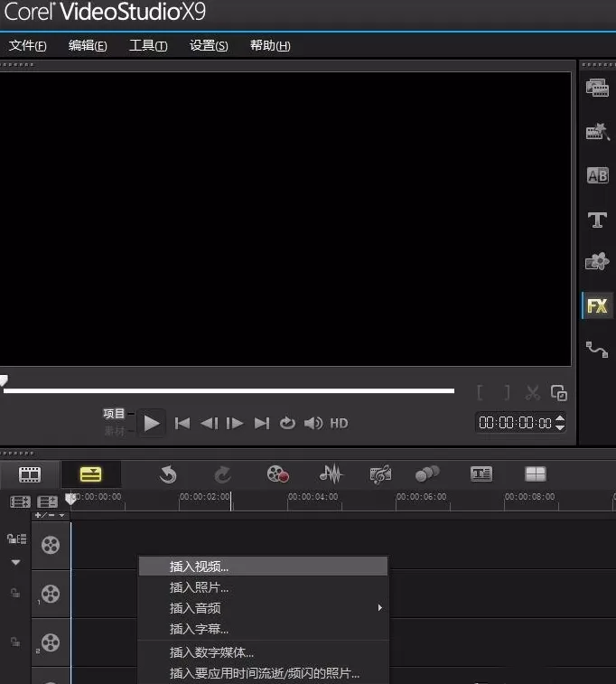Click the Play button
Image resolution: width=616 pixels, height=684 pixels.
click(151, 423)
